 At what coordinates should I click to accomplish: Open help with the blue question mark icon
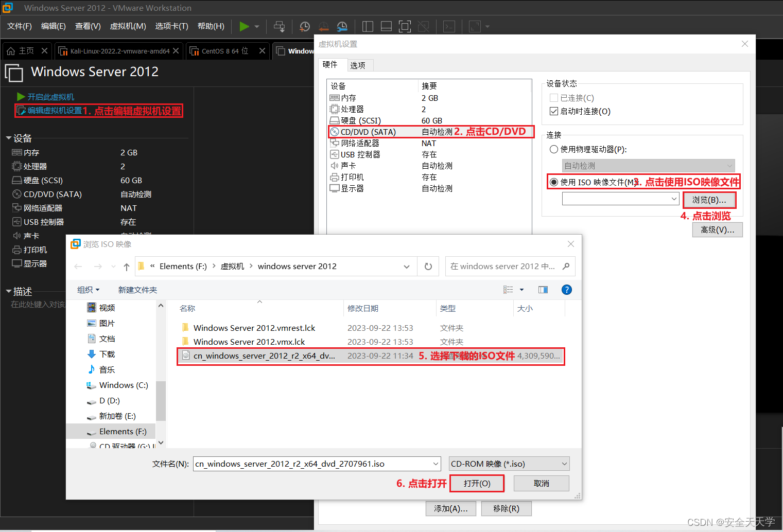pos(567,290)
